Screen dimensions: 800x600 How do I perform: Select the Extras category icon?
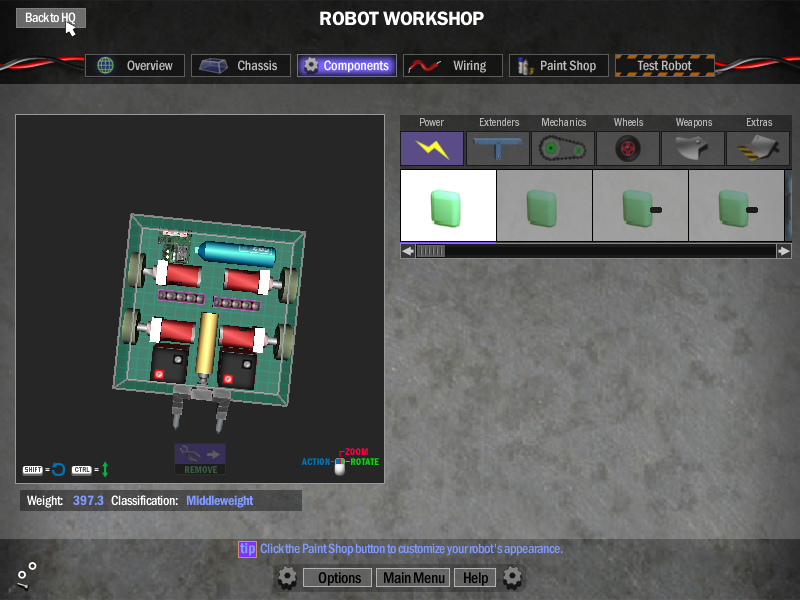[758, 149]
